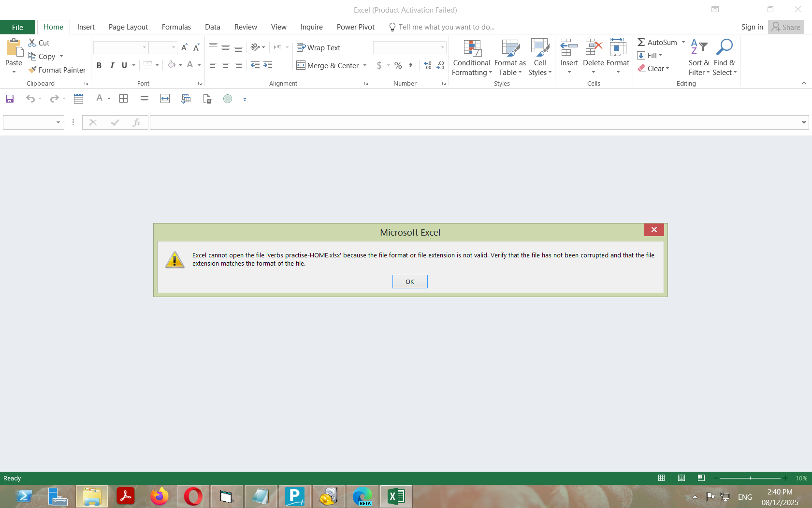Adjust the zoom slider in status bar
812x508 pixels.
[750, 478]
